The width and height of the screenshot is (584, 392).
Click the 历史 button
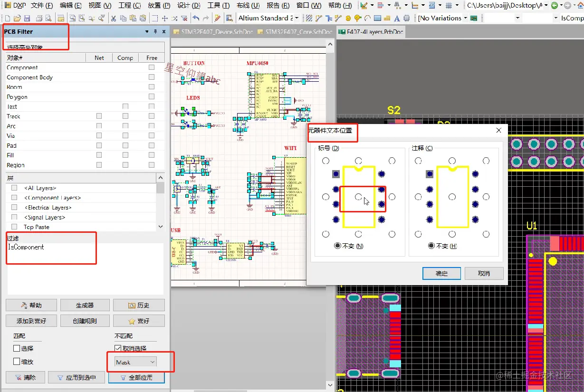[x=139, y=305]
